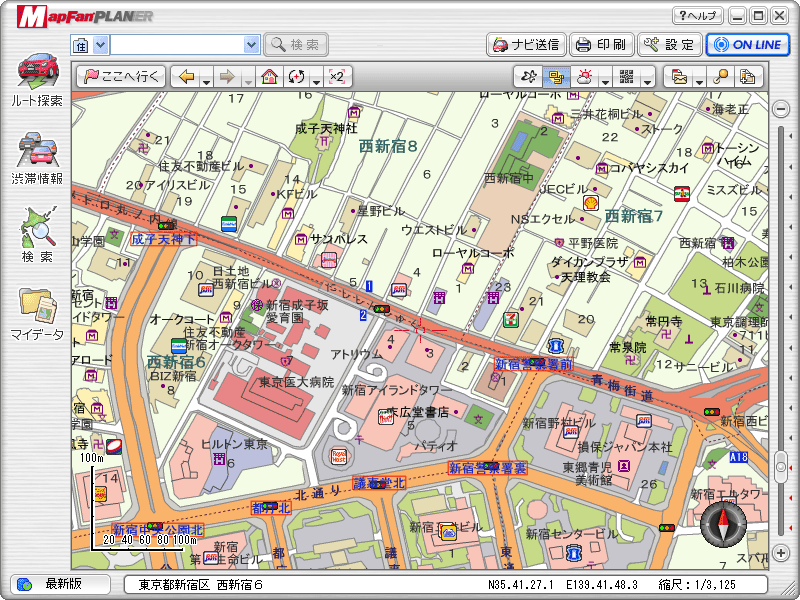
Task: Open the search type 住 dropdown
Action: coord(101,45)
